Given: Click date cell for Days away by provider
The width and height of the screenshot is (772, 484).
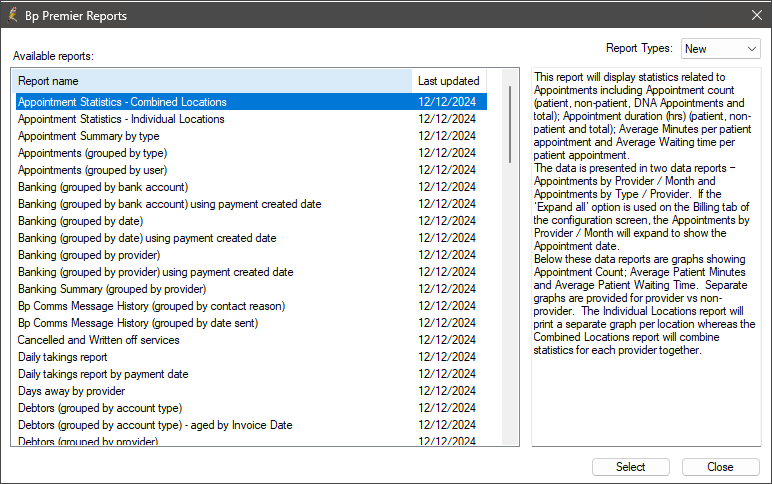Looking at the screenshot, I should [447, 391].
